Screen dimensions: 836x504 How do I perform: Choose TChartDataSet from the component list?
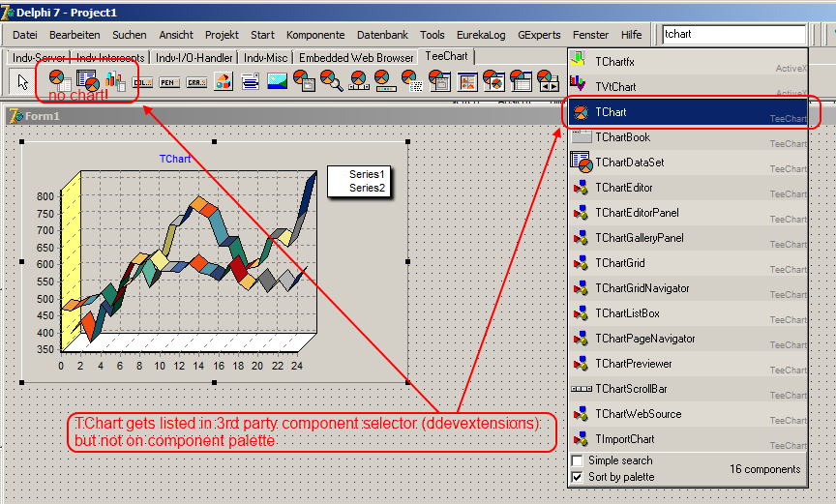[688, 163]
